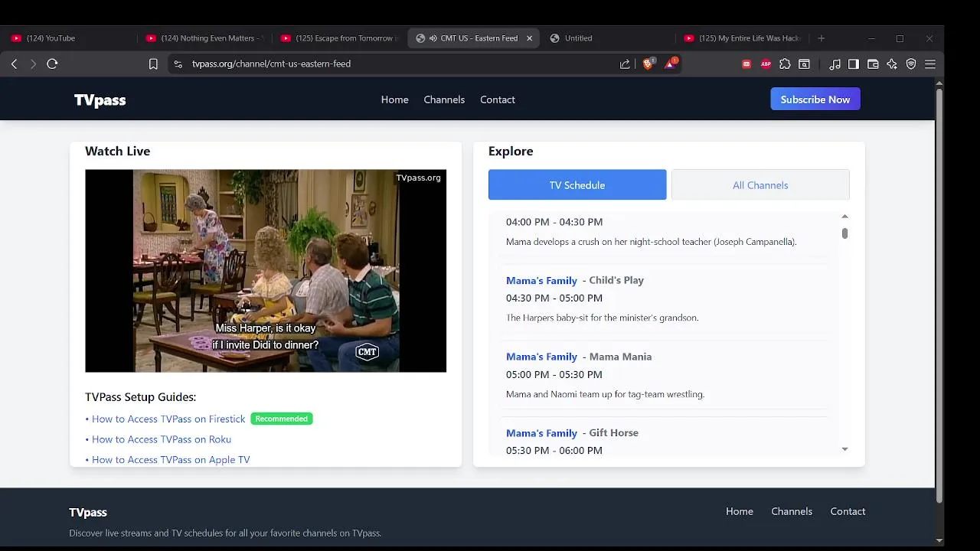Go back using the browser back arrow
The image size is (980, 551).
(14, 64)
